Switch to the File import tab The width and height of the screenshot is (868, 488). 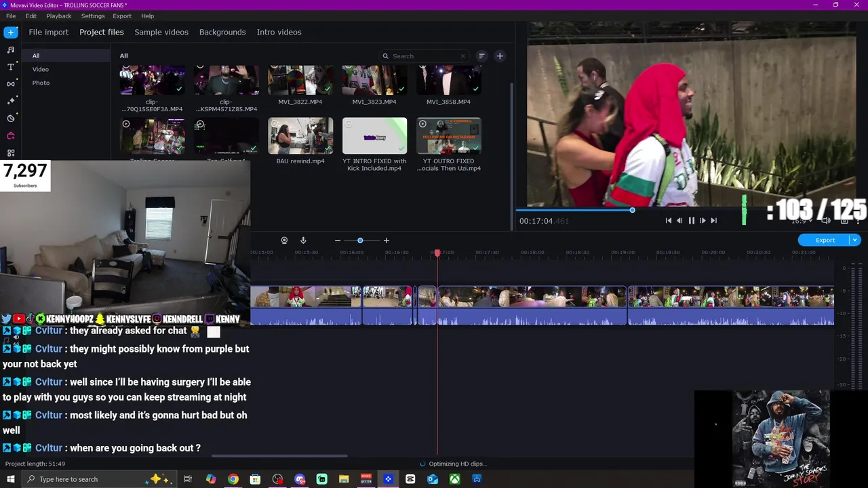click(x=49, y=32)
